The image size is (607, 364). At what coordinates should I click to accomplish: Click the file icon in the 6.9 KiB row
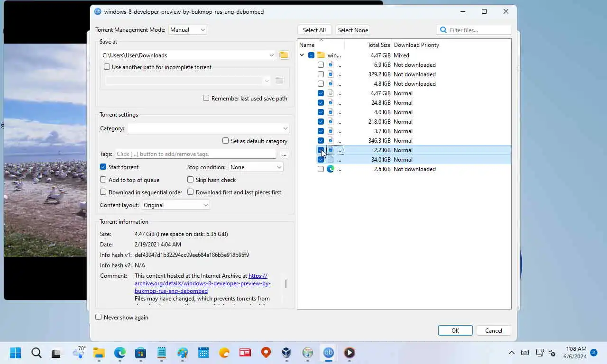(331, 64)
